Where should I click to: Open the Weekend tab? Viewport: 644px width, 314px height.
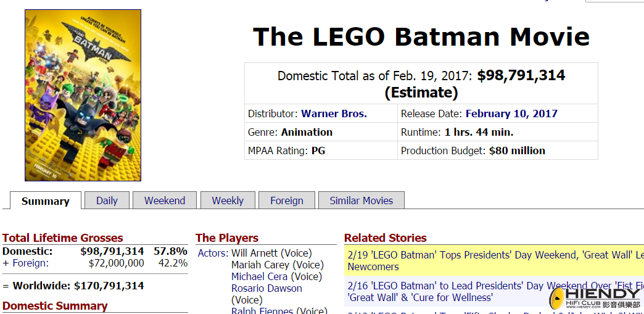coord(165,200)
